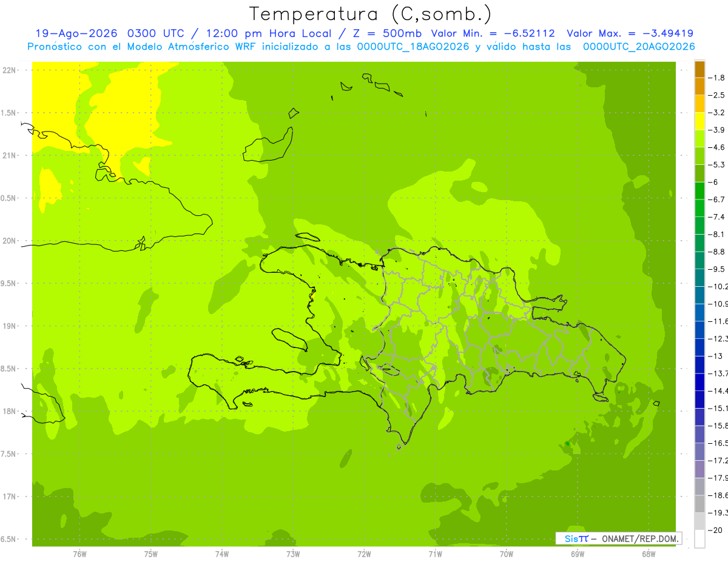Click the "0000UTC_18AGO2026" initialization time
Image resolution: width=728 pixels, height=562 pixels.
coord(412,47)
